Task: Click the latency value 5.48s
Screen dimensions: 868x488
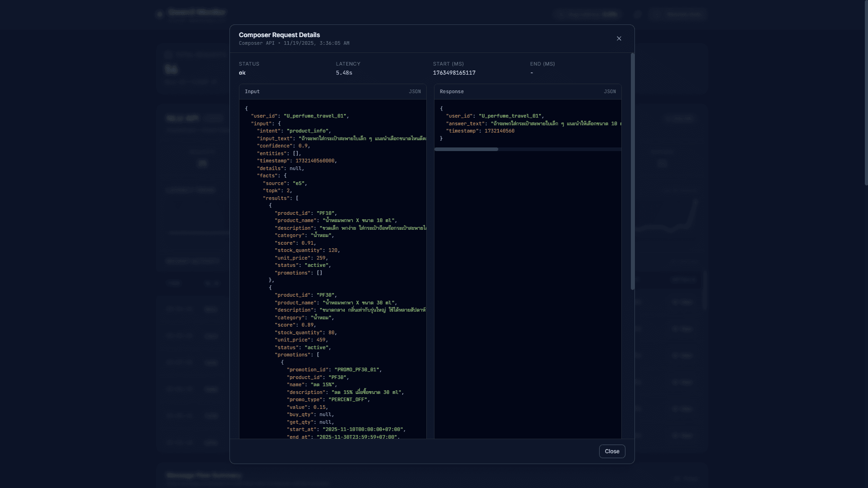Action: click(x=343, y=73)
